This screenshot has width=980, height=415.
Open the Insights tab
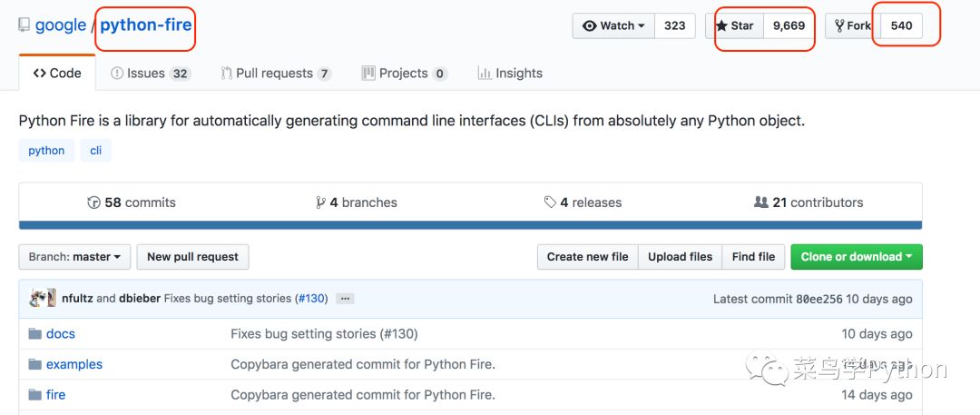point(510,74)
